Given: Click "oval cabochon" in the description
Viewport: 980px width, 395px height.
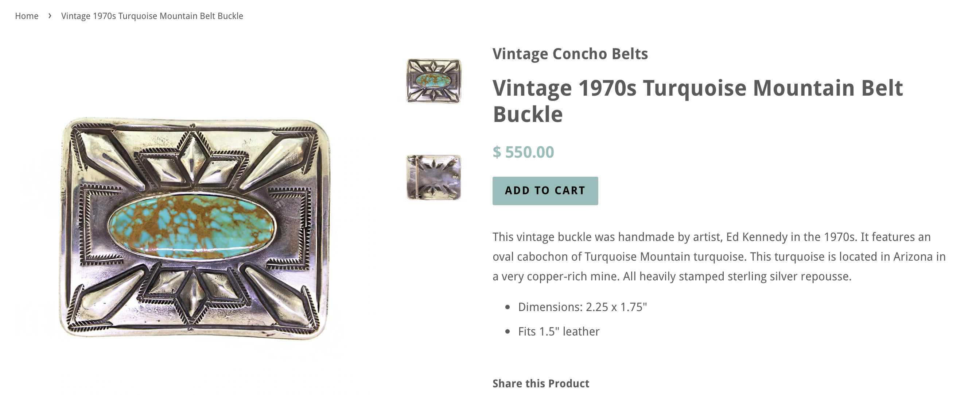Looking at the screenshot, I should click(x=530, y=257).
